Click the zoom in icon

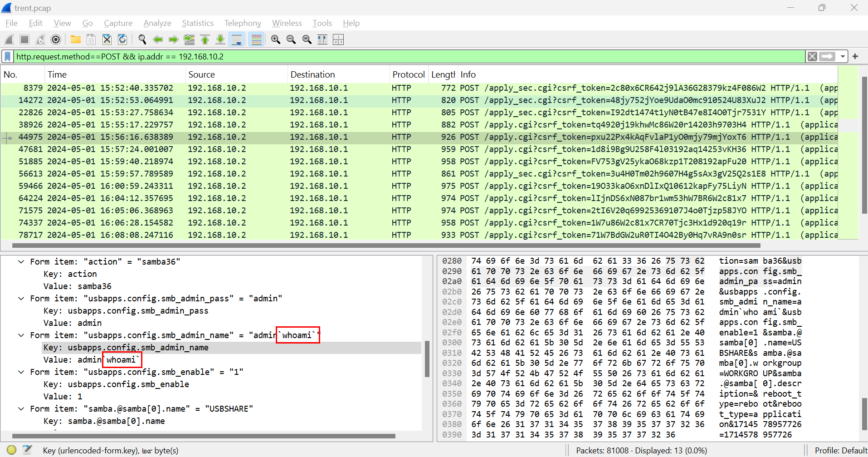(275, 40)
